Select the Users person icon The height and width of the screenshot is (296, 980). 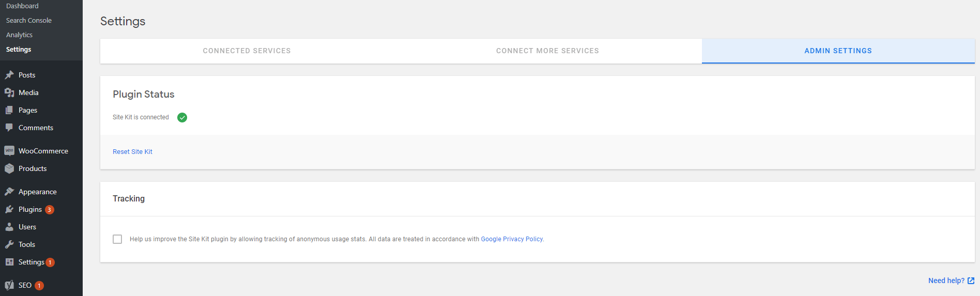(x=9, y=227)
